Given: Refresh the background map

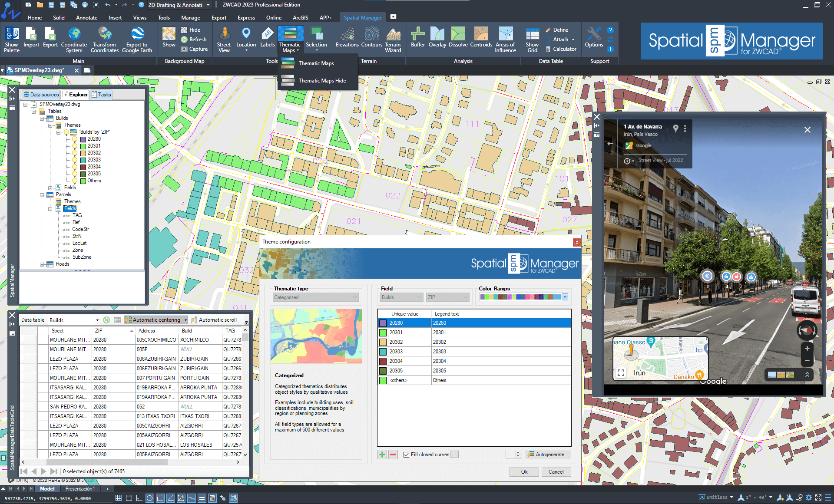Looking at the screenshot, I should (194, 40).
